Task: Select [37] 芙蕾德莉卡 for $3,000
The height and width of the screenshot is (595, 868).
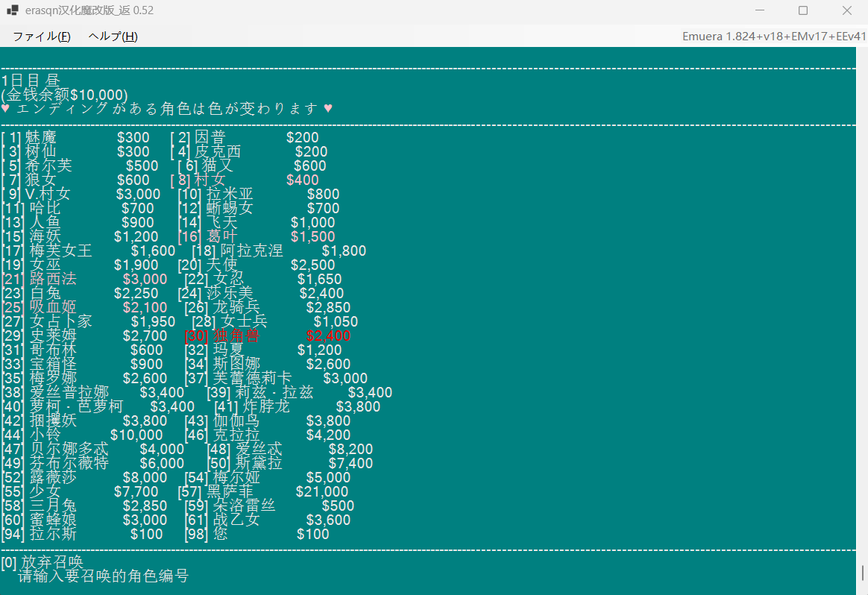Action: coord(276,378)
